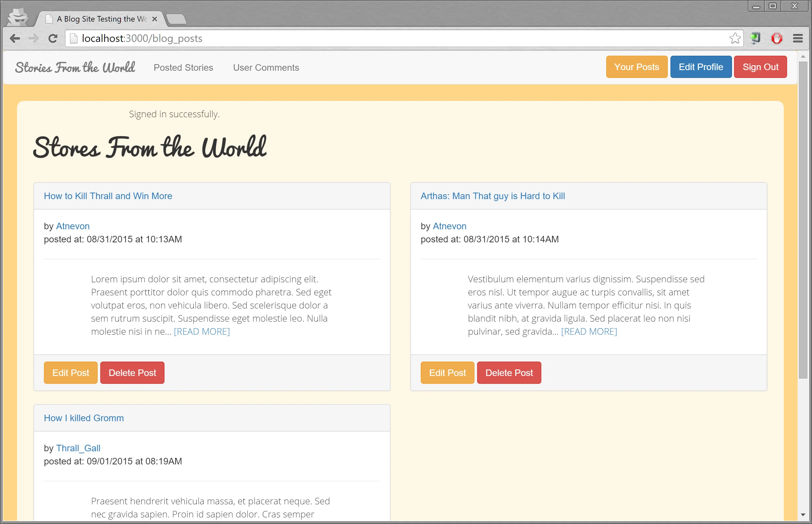Open the Thrall_Gall author profile

[78, 448]
